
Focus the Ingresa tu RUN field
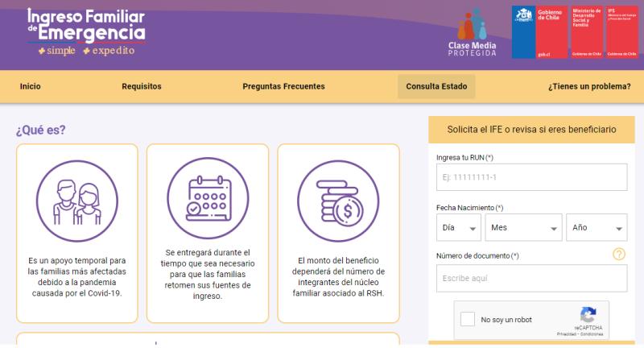tap(532, 177)
